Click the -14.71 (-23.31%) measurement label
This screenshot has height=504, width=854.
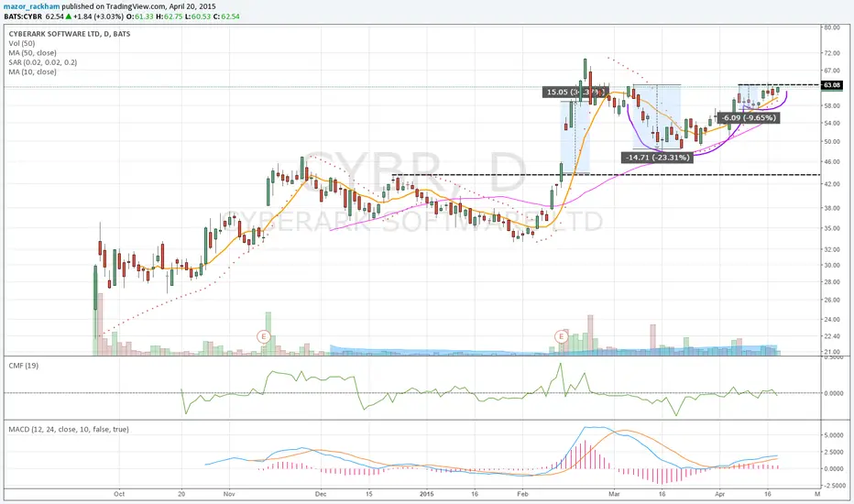[657, 158]
